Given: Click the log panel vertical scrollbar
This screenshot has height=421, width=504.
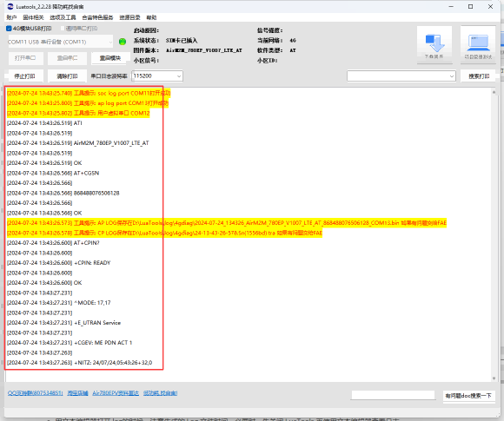Looking at the screenshot, I should click(494, 235).
